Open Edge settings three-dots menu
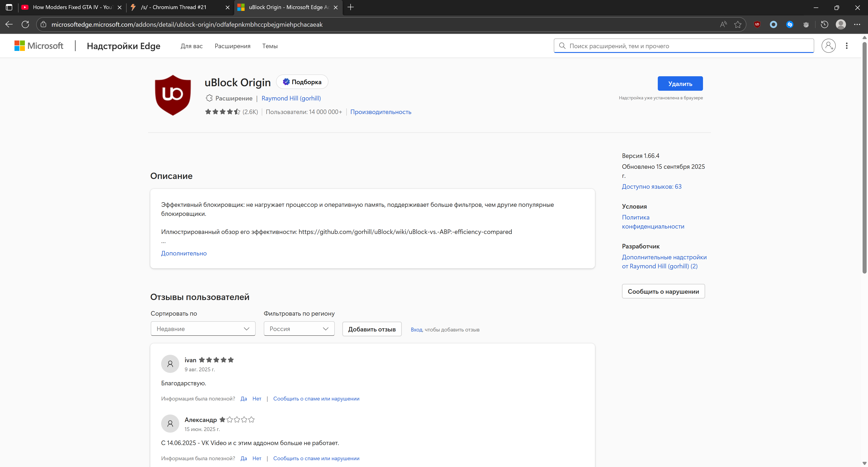Image resolution: width=868 pixels, height=467 pixels. point(857,24)
